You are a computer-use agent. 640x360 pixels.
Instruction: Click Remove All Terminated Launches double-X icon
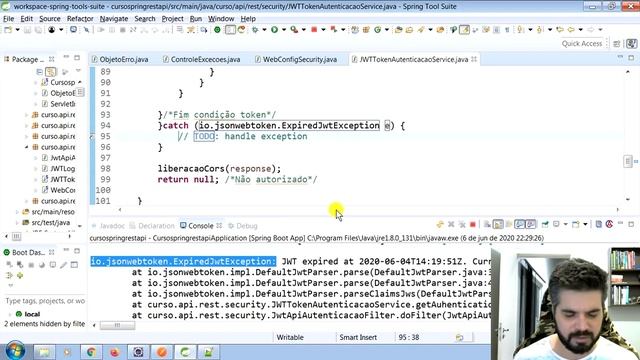462,224
